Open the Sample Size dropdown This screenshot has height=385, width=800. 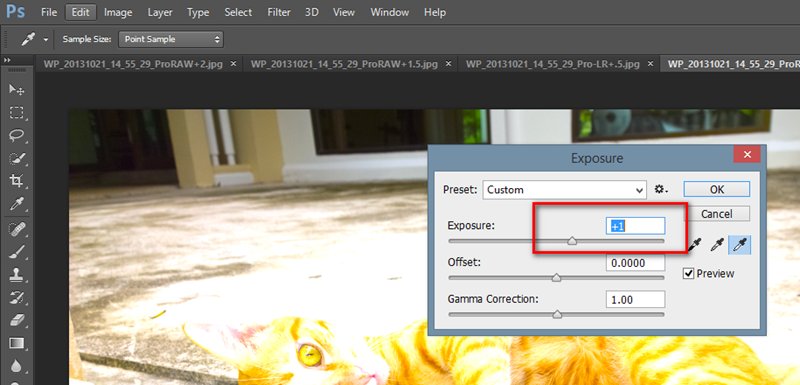171,39
